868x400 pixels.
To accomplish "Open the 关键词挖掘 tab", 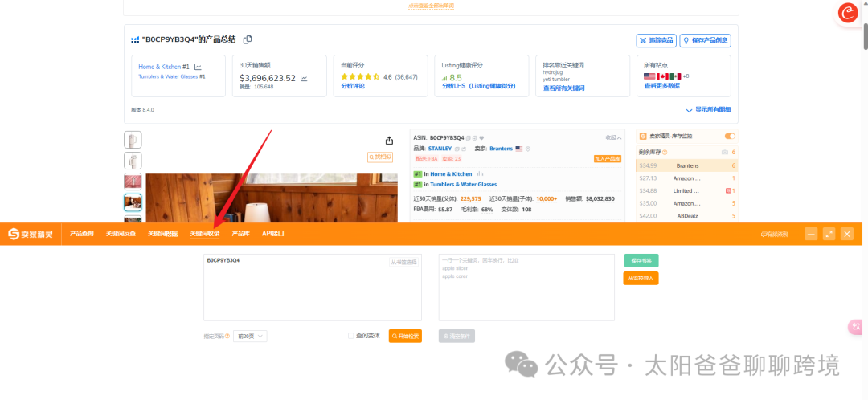I will [162, 234].
